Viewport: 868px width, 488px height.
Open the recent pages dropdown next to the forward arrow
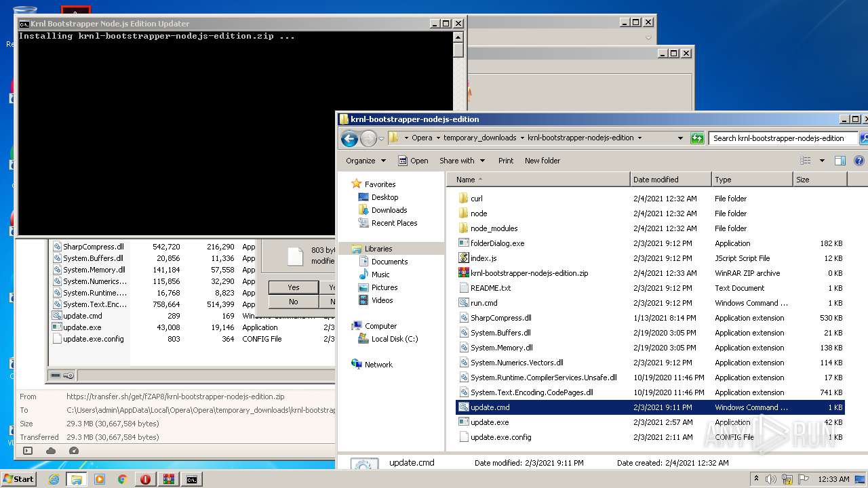[x=381, y=138]
